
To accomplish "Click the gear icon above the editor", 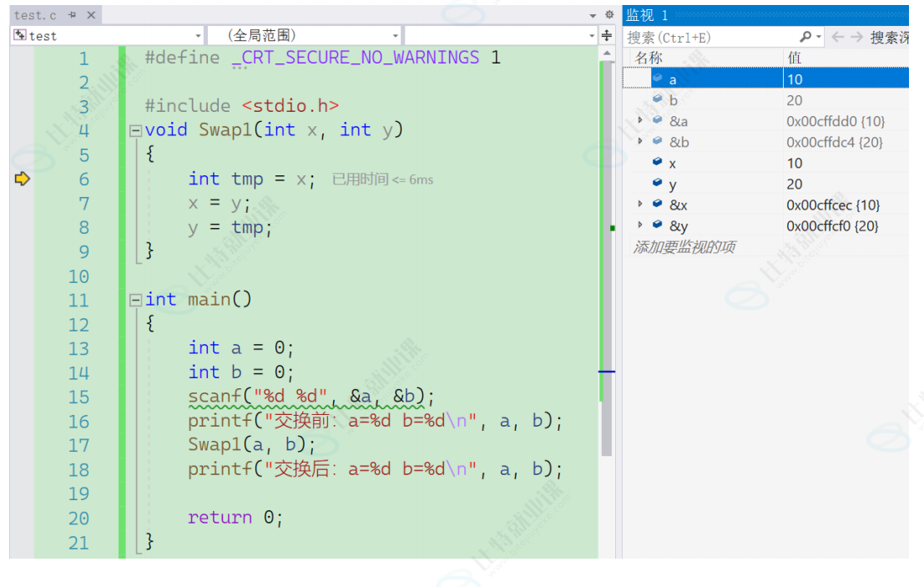I will pyautogui.click(x=609, y=15).
